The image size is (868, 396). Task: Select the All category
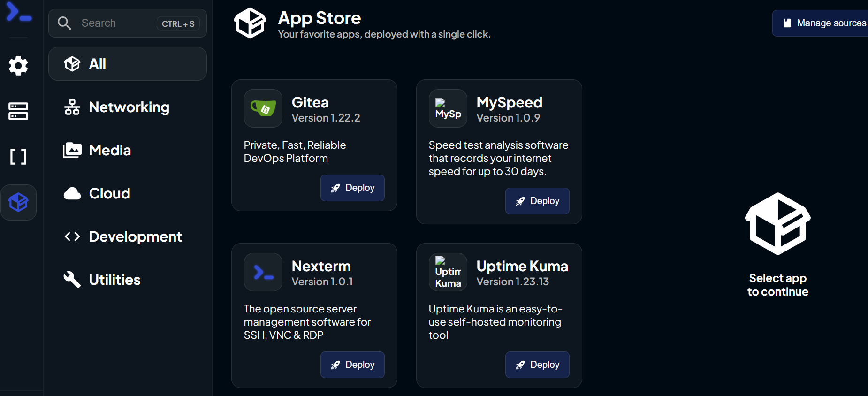click(128, 64)
